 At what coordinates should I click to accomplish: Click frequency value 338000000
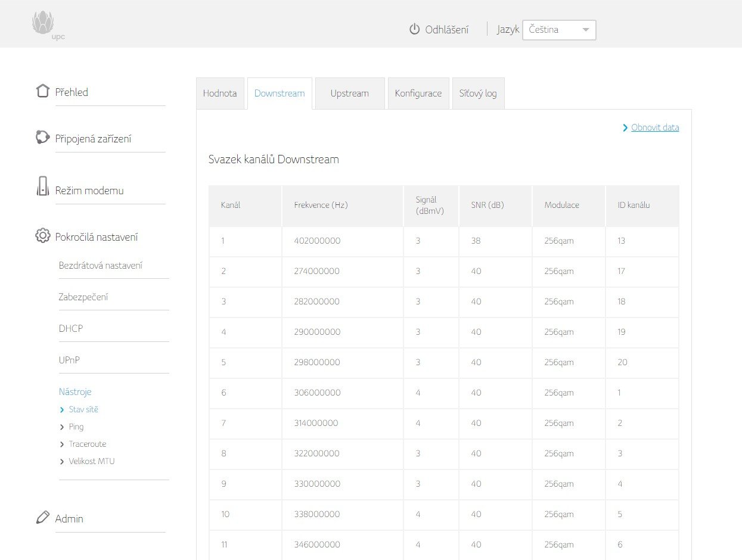pos(317,515)
